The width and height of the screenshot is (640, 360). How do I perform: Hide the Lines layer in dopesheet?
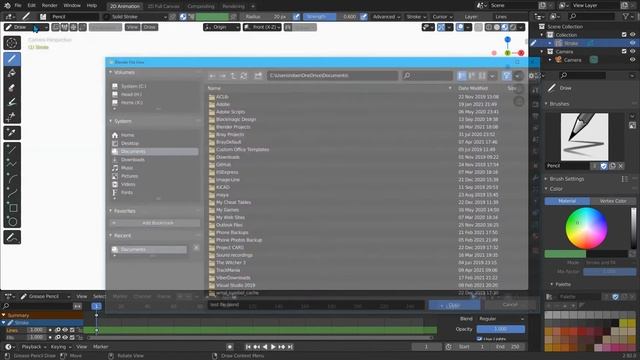(x=65, y=330)
